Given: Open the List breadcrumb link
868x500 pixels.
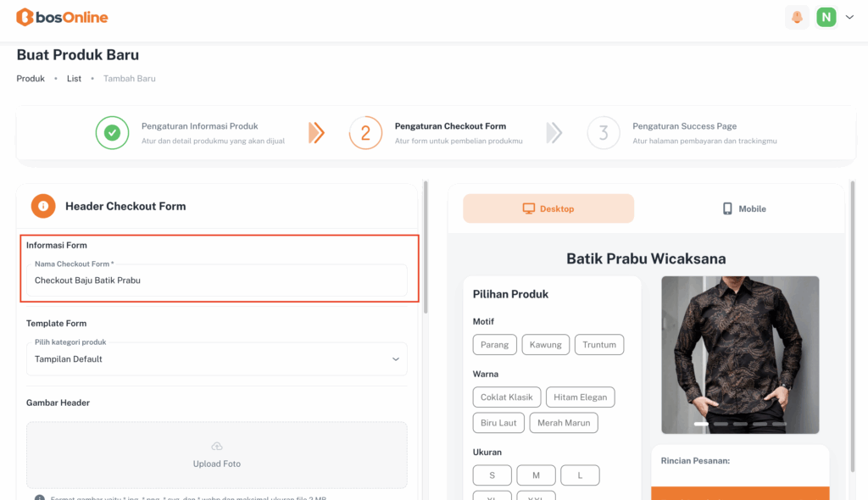Looking at the screenshot, I should 74,79.
